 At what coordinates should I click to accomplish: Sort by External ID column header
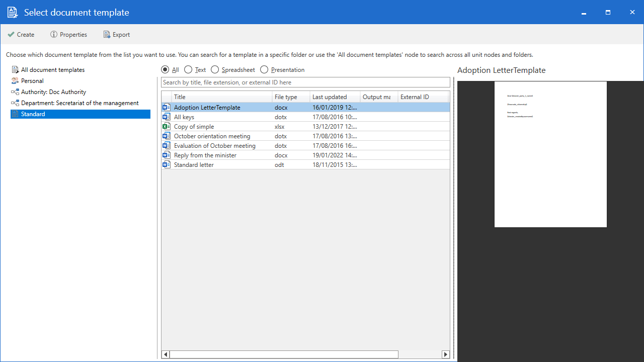point(423,97)
